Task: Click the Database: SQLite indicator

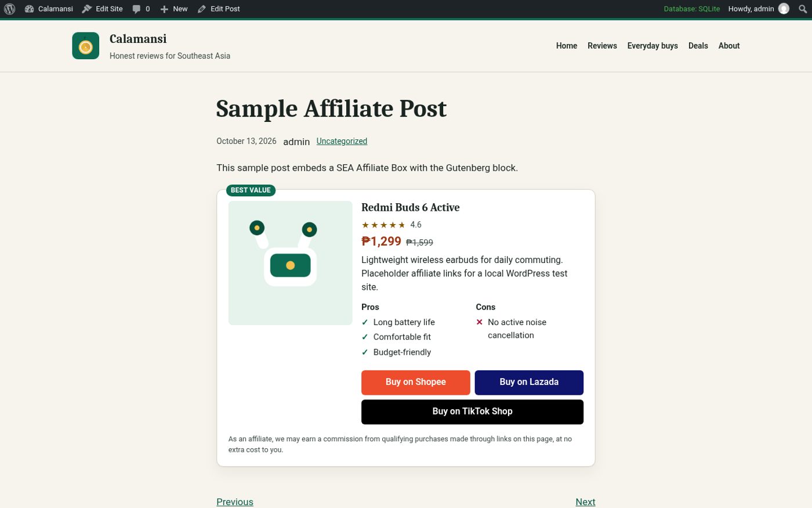Action: [x=692, y=9]
